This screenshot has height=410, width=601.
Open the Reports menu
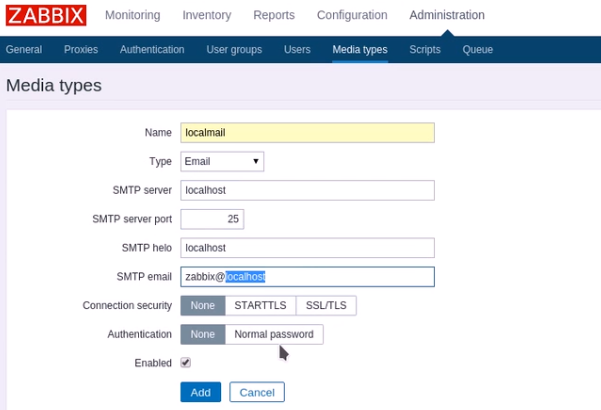[274, 15]
